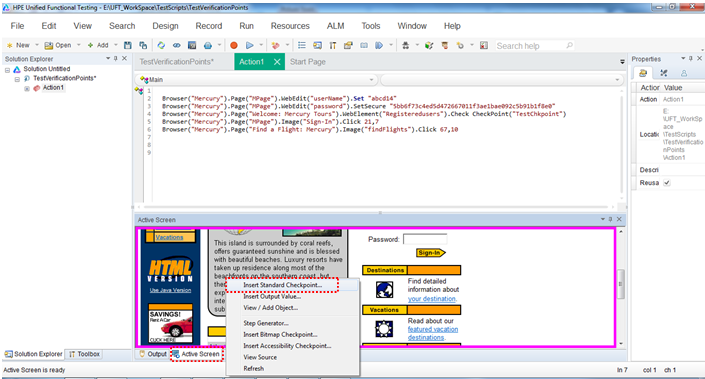Click the Password field in Active Screen
The width and height of the screenshot is (705, 379).
[425, 239]
